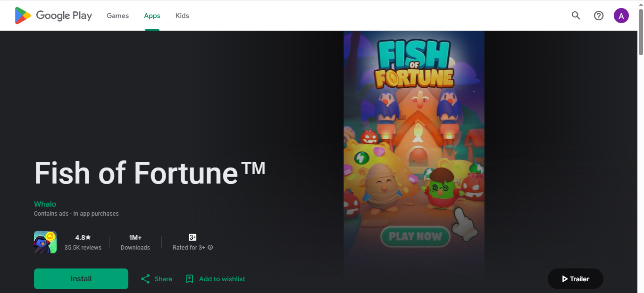Viewport: 644px width, 293px height.
Task: Click info icon beside Rated for 3+
Action: tap(210, 247)
